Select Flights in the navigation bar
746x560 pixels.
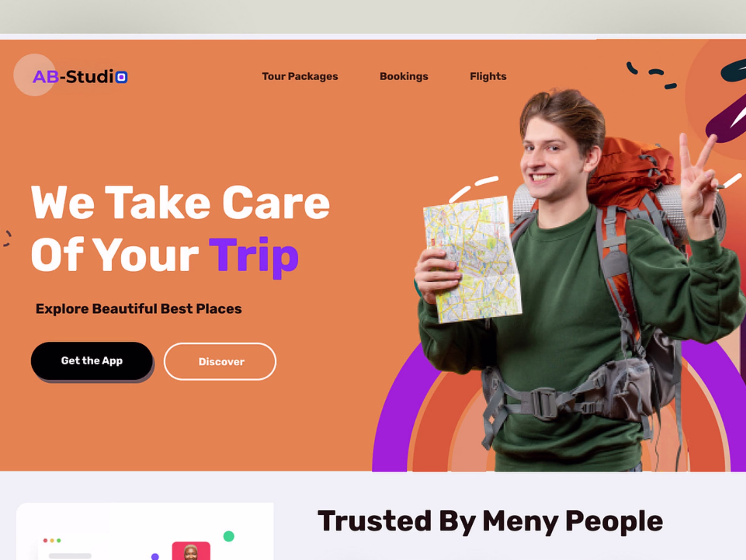click(x=488, y=77)
